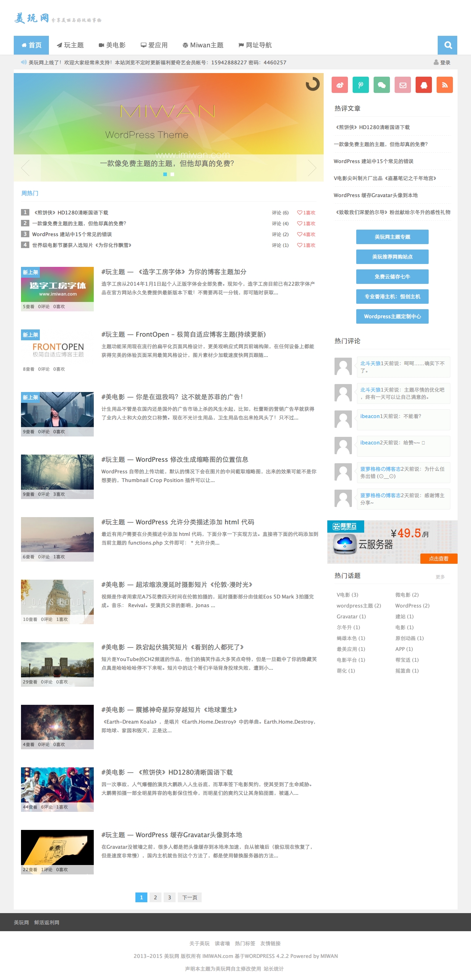The width and height of the screenshot is (471, 980).
Task: Show previous slide with left arrow
Action: pyautogui.click(x=26, y=168)
